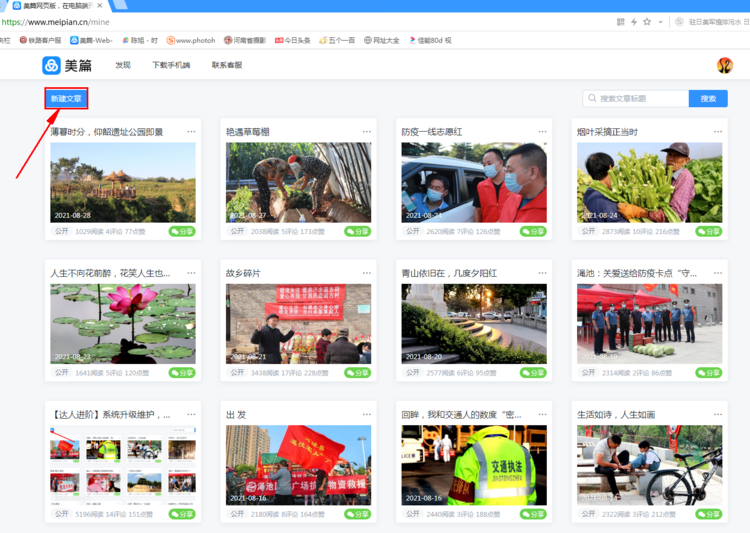The height and width of the screenshot is (533, 750).
Task: Open the lotus flower article thumbnail
Action: 123,323
